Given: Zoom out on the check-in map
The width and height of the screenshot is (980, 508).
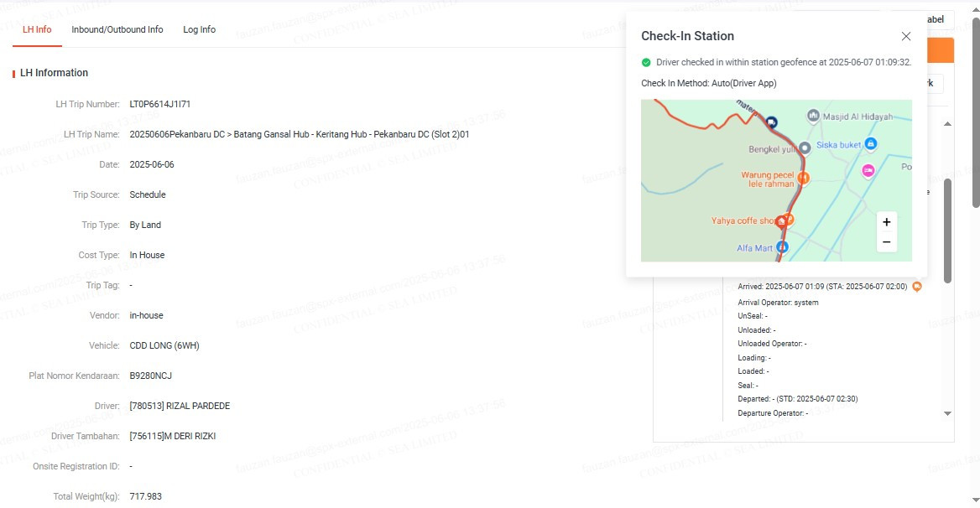Looking at the screenshot, I should tap(886, 242).
